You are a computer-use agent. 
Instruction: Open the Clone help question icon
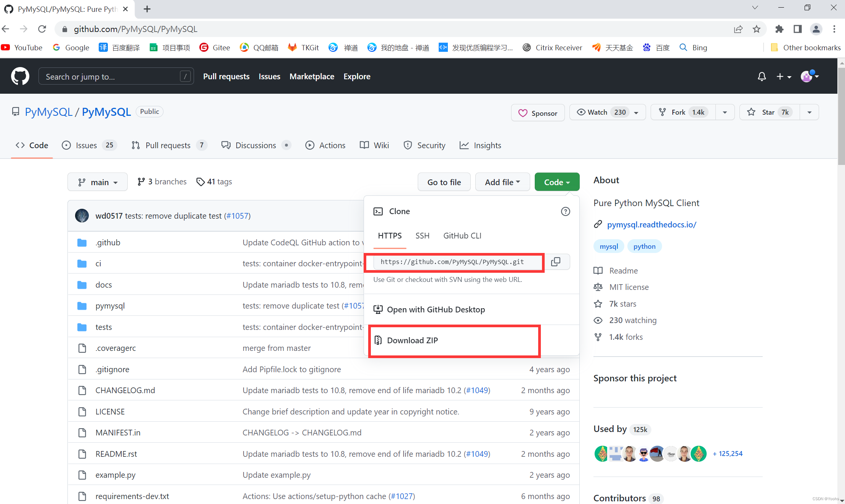coord(565,211)
